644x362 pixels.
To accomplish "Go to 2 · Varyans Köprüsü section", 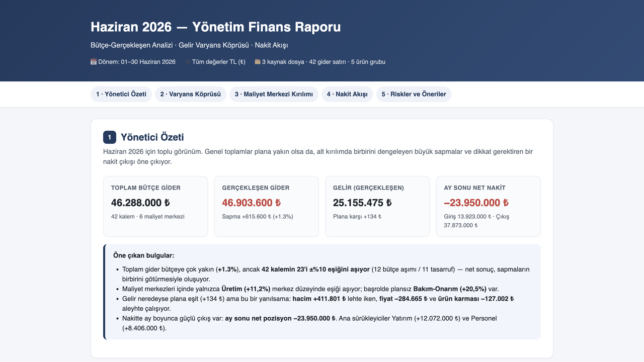I will pos(191,94).
